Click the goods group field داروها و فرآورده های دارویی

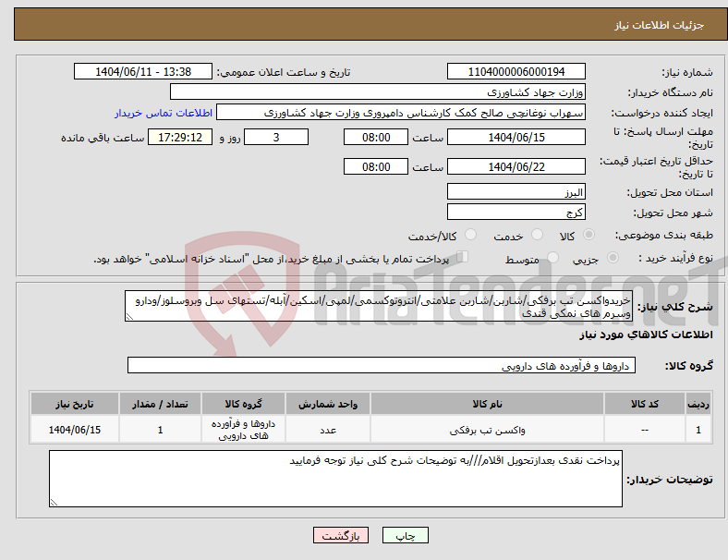point(382,365)
